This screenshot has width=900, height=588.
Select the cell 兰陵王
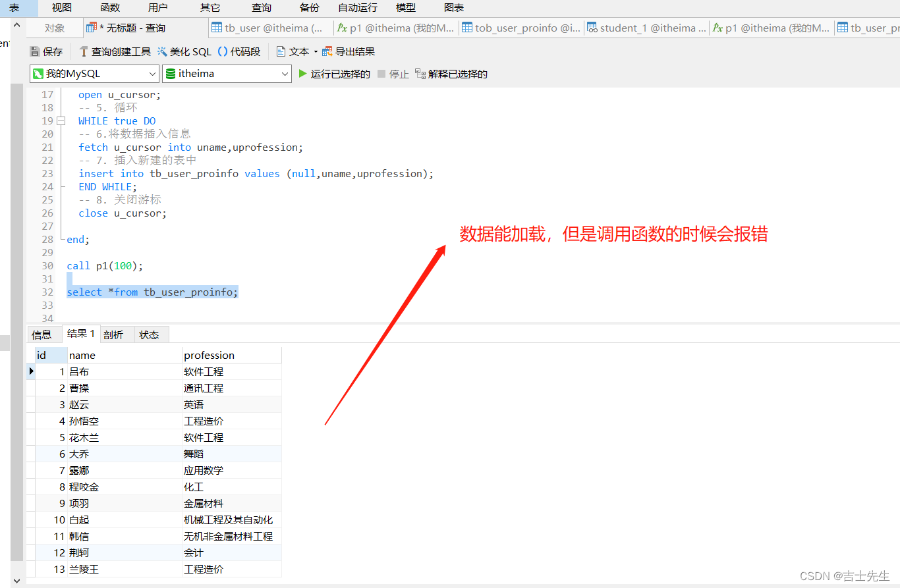click(125, 569)
